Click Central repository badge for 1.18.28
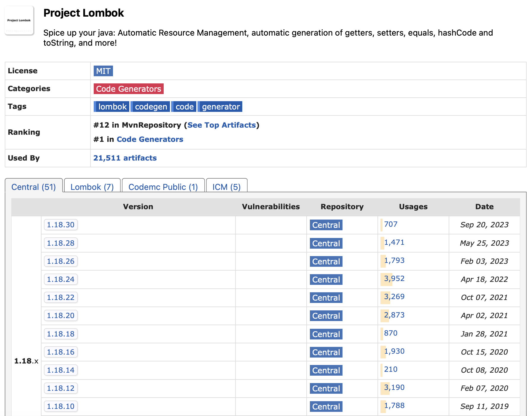 pos(326,243)
